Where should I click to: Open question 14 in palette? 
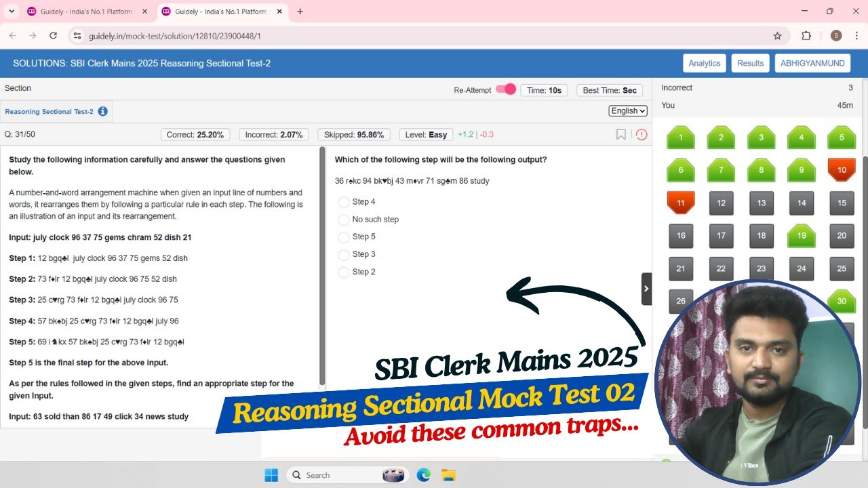pyautogui.click(x=802, y=203)
